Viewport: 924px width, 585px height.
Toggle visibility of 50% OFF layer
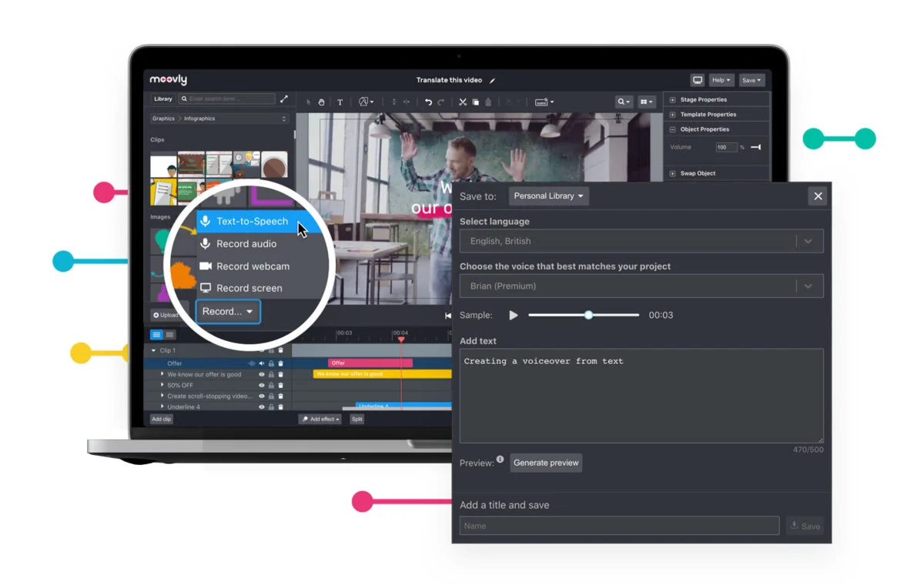pyautogui.click(x=262, y=386)
